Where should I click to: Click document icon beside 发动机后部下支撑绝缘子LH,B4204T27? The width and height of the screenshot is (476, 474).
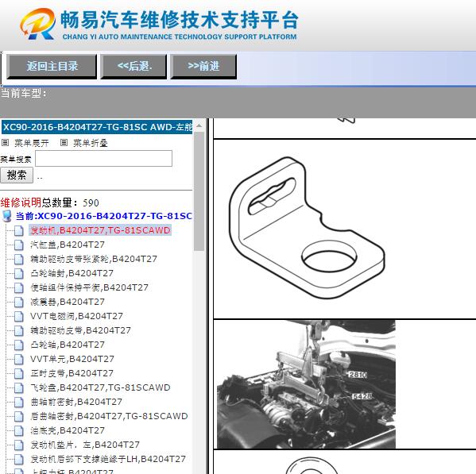[x=19, y=460]
